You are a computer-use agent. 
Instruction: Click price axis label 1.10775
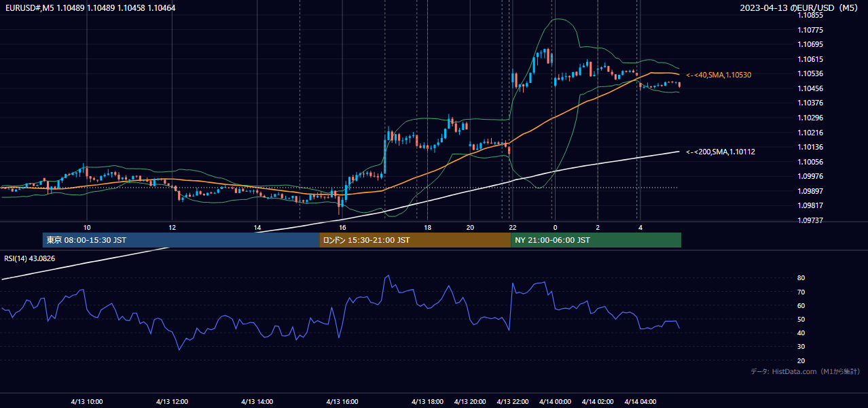pos(810,30)
